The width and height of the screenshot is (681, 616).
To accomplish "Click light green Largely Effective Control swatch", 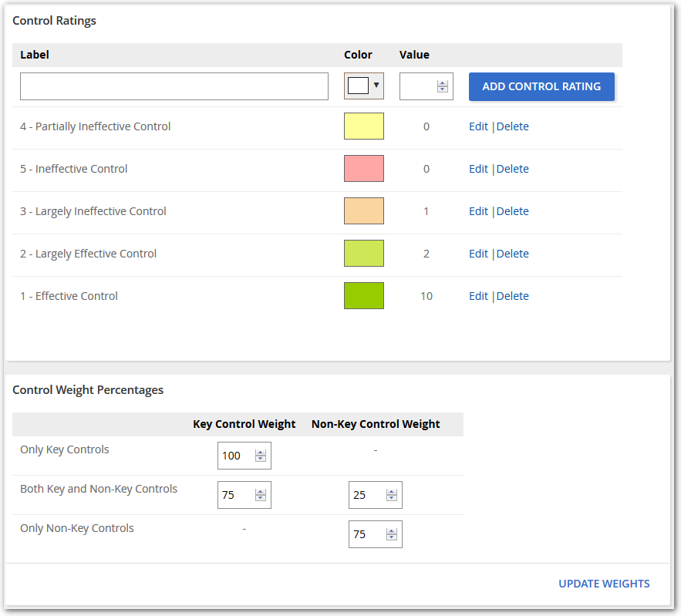I will (363, 254).
